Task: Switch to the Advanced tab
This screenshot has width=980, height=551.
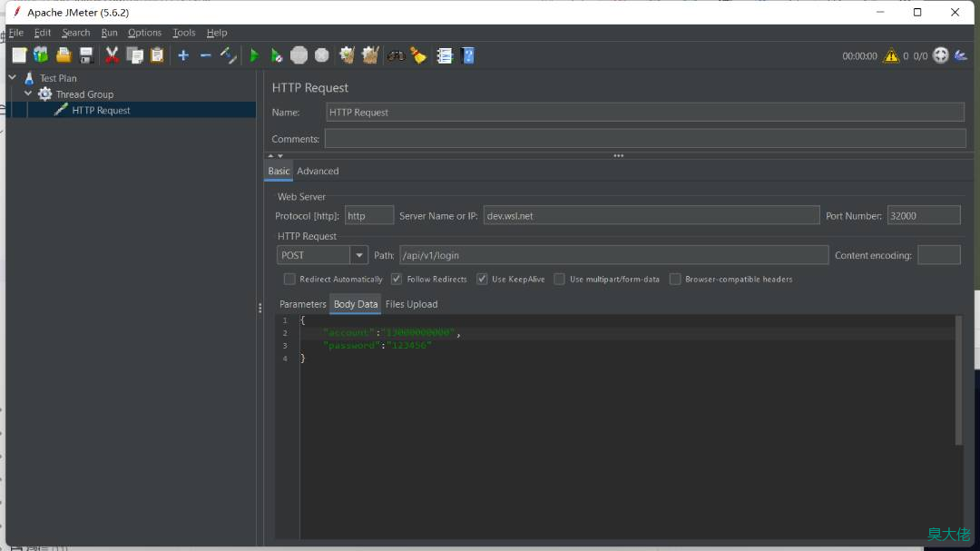Action: tap(318, 171)
